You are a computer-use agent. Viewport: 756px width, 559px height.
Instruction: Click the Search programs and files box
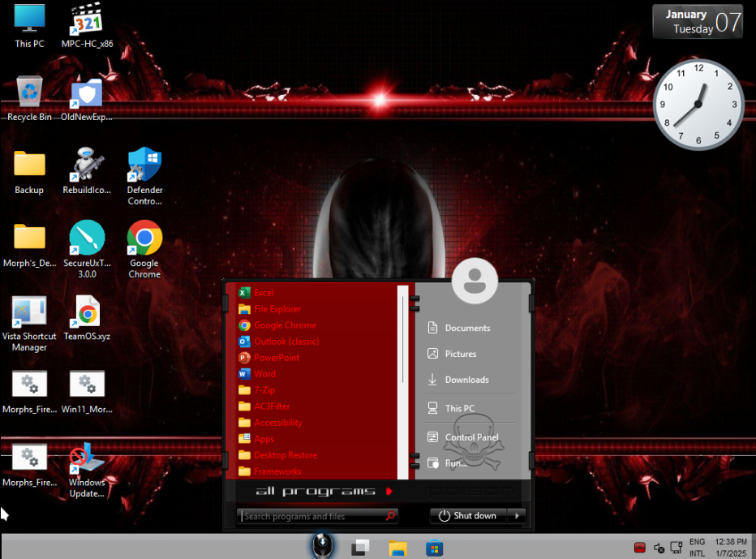click(317, 516)
